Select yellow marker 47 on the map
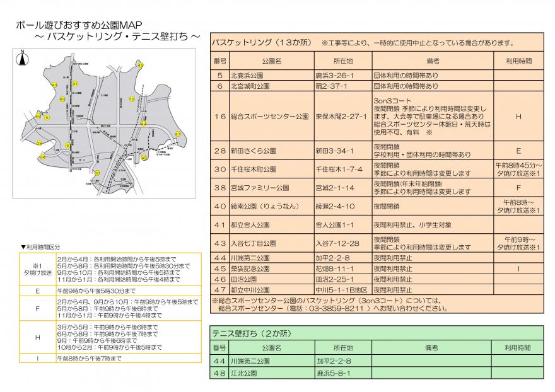 coord(177,134)
